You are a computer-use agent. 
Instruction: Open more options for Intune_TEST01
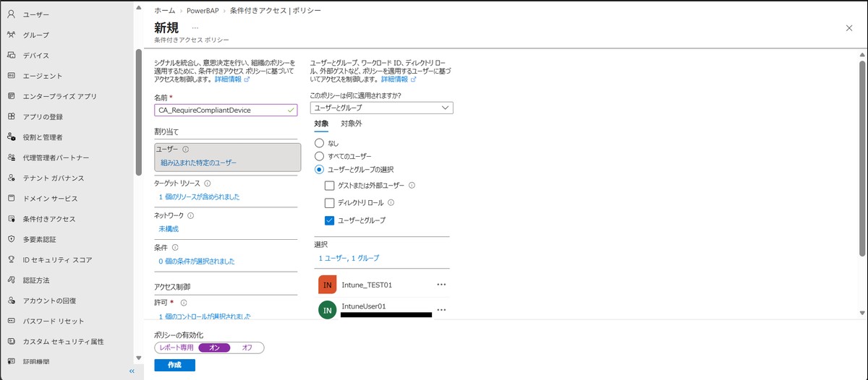click(442, 285)
